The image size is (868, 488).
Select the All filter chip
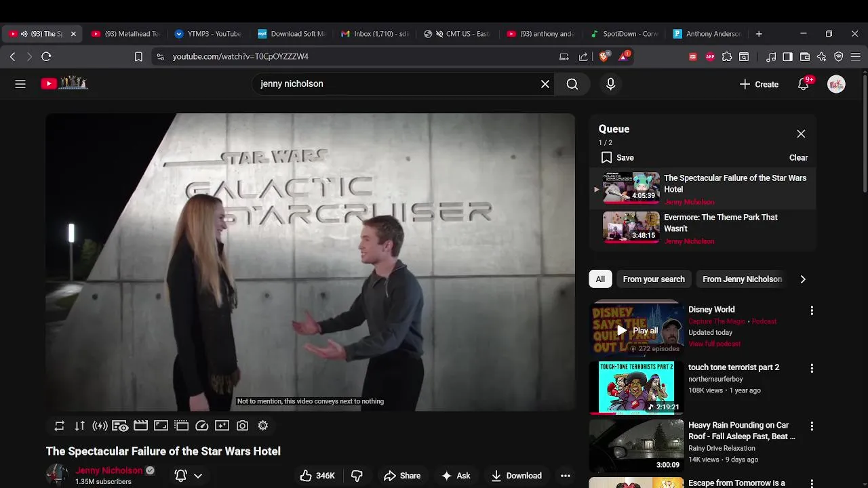click(600, 279)
